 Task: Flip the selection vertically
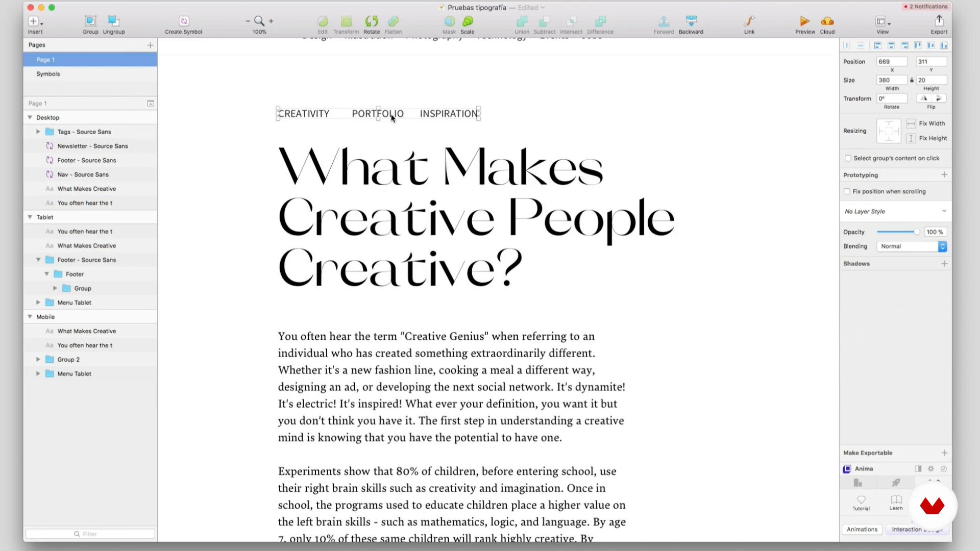(939, 98)
